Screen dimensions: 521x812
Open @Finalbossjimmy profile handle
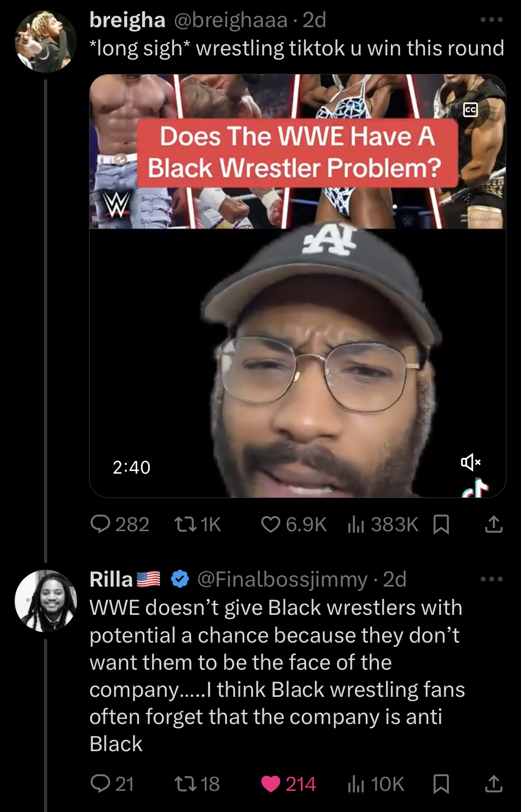tap(282, 579)
